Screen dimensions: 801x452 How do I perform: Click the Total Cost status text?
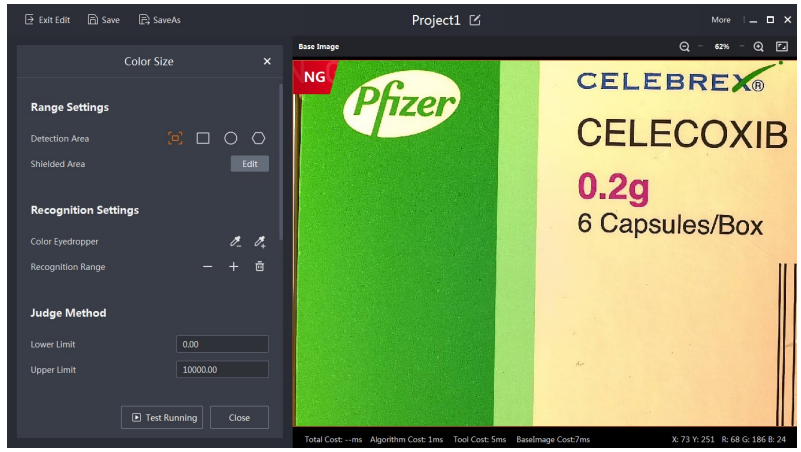point(333,439)
